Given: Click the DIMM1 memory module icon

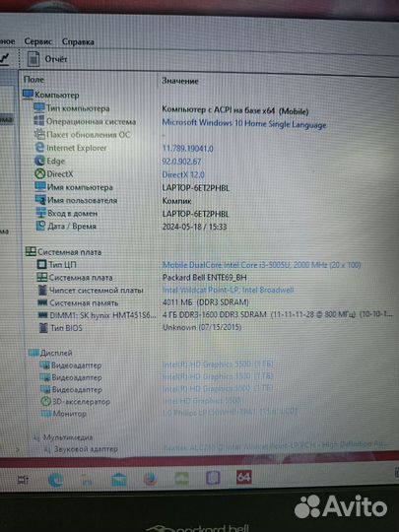Looking at the screenshot, I should pos(43,315).
